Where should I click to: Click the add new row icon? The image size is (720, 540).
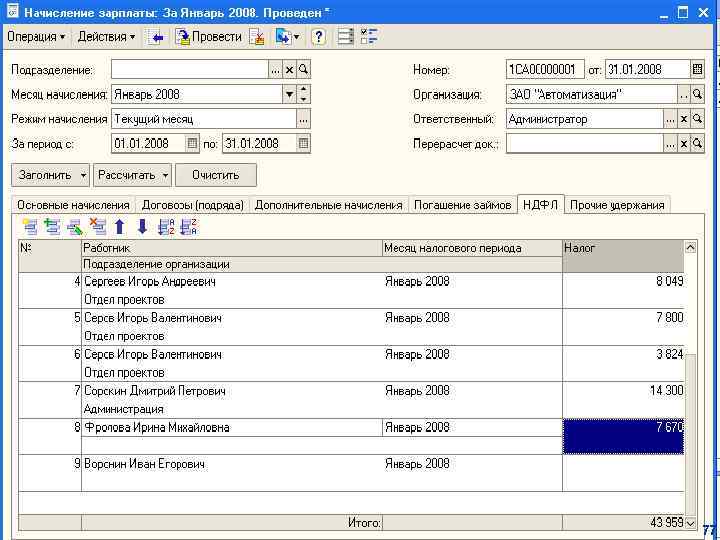(x=30, y=226)
